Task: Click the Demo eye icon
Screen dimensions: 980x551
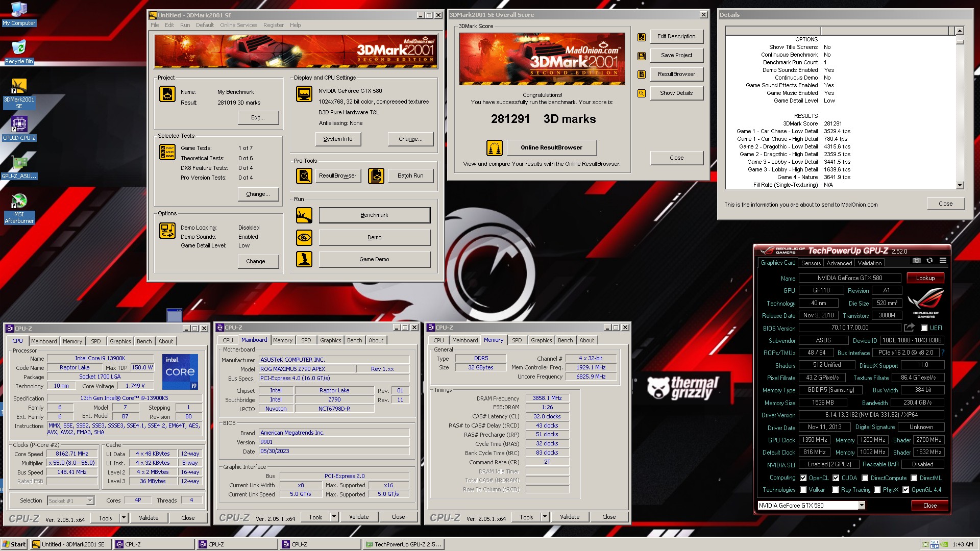Action: click(x=304, y=237)
